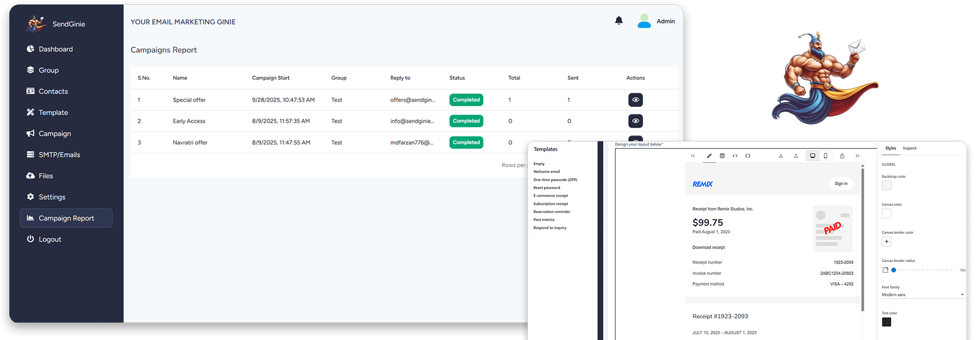980x340 pixels.
Task: Open Campaign Report in the sidebar
Action: 66,218
